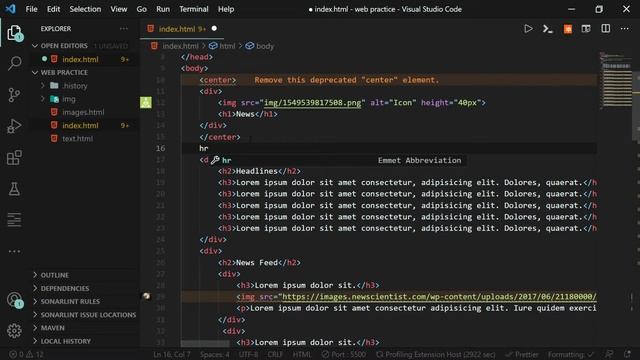Screen dimensions: 640x360
Task: Open the Run and Debug view
Action: point(14,126)
